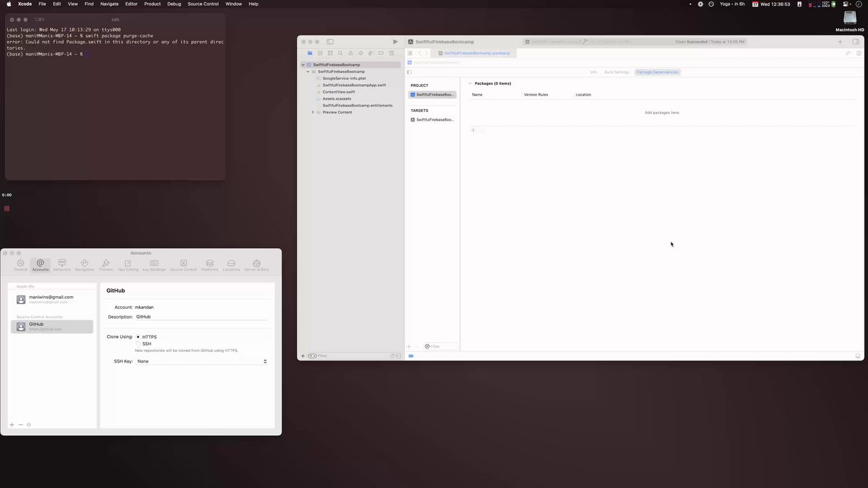
Task: Open the SSH Key dropdown
Action: click(202, 361)
